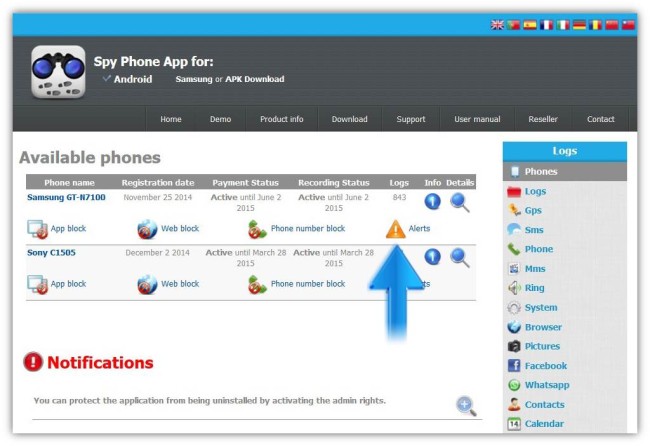Open System logs in sidebar
650x446 pixels.
pyautogui.click(x=541, y=308)
